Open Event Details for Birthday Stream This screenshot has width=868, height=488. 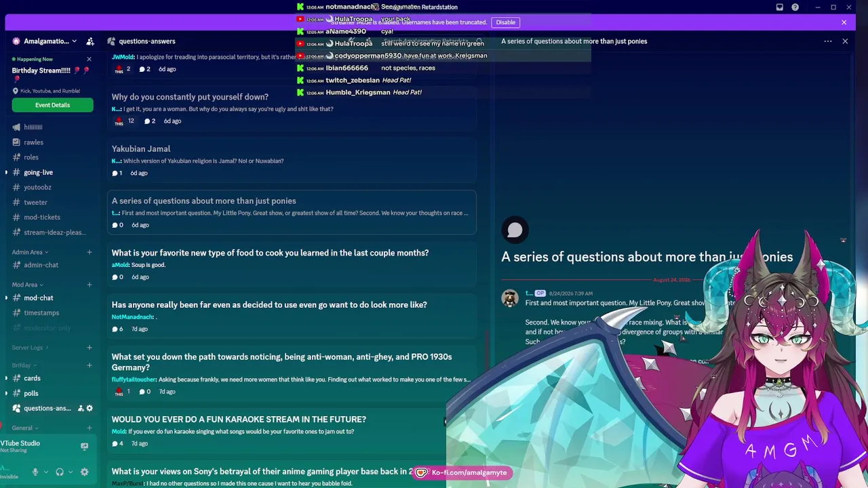tap(52, 105)
